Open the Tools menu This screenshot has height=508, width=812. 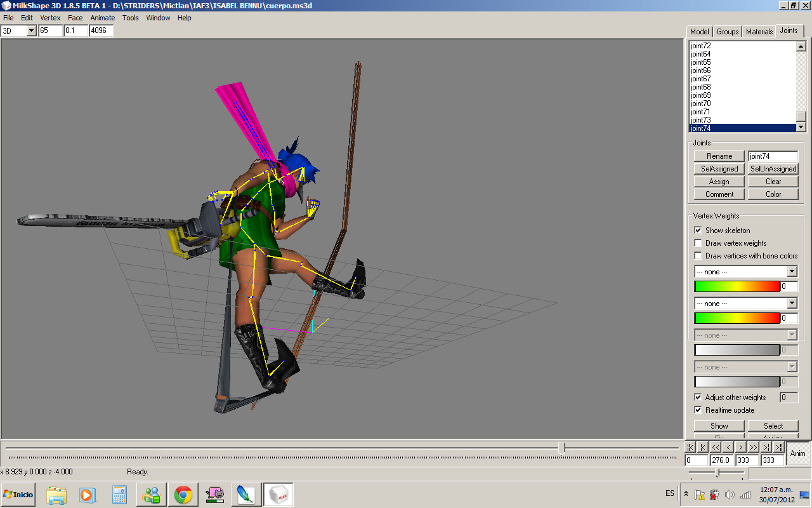(x=131, y=18)
